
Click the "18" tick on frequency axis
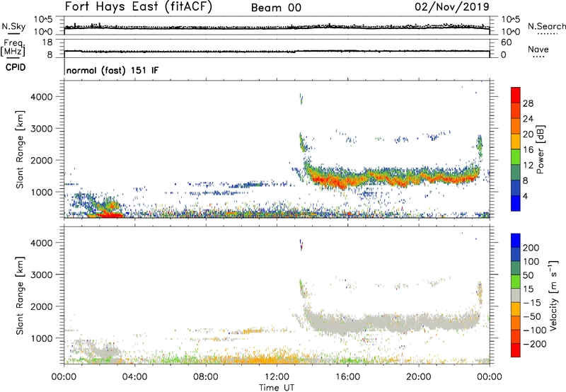(47, 42)
